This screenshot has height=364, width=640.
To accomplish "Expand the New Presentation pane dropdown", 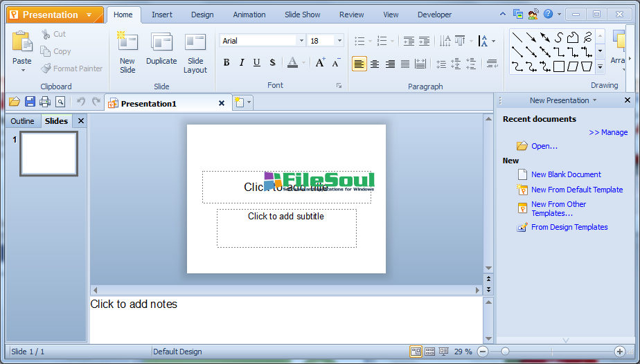I will coord(594,101).
